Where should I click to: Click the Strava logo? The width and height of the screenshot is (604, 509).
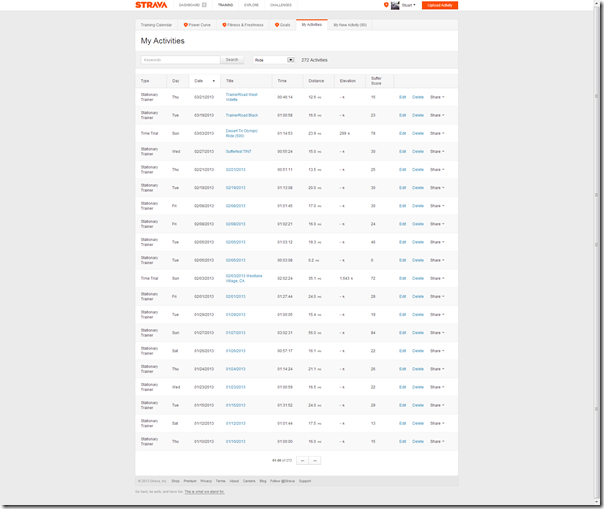tap(151, 5)
